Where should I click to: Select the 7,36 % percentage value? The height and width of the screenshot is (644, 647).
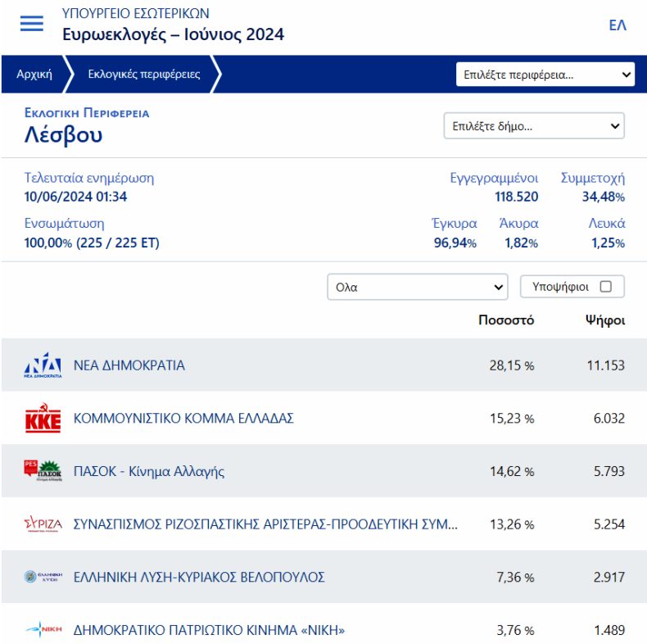pos(515,577)
